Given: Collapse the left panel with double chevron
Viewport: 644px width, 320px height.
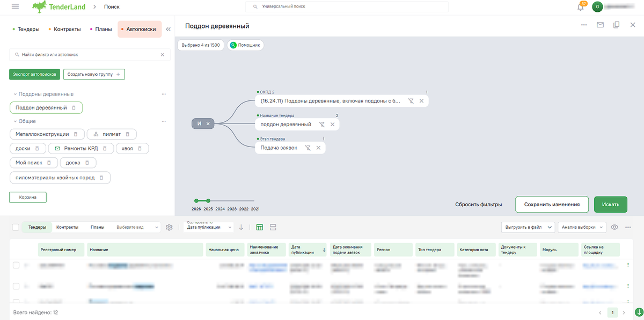Looking at the screenshot, I should [168, 30].
